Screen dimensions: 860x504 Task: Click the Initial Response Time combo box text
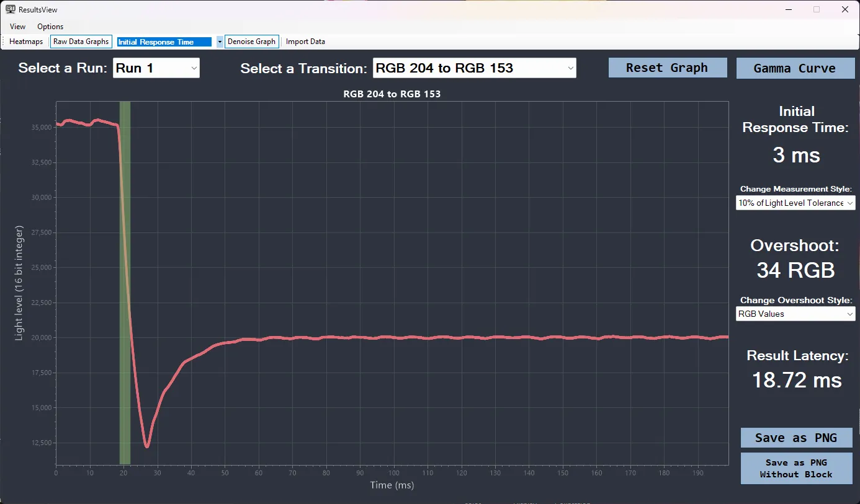164,42
